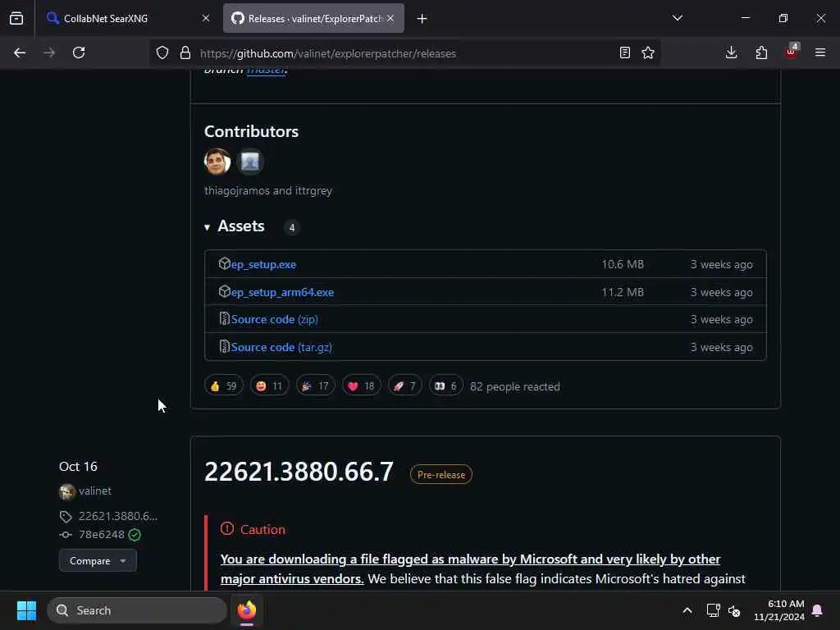This screenshot has height=630, width=840.
Task: Click the commit icon beside 78e6248
Action: (66, 535)
